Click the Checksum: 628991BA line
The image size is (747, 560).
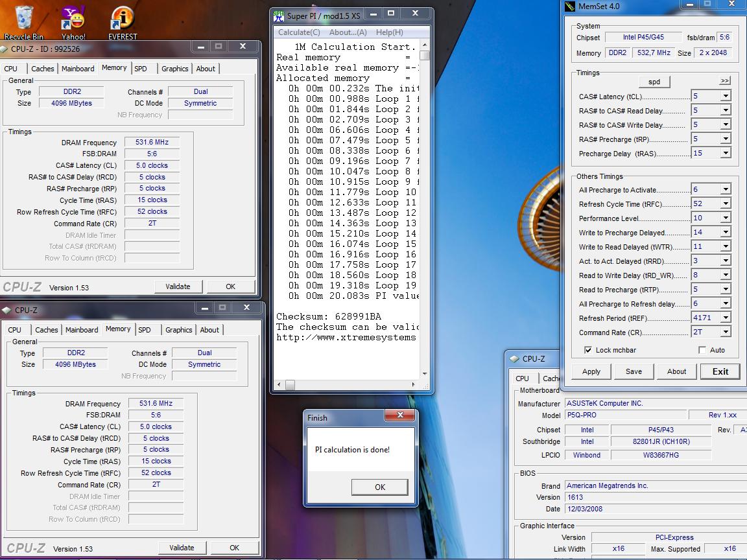(329, 317)
